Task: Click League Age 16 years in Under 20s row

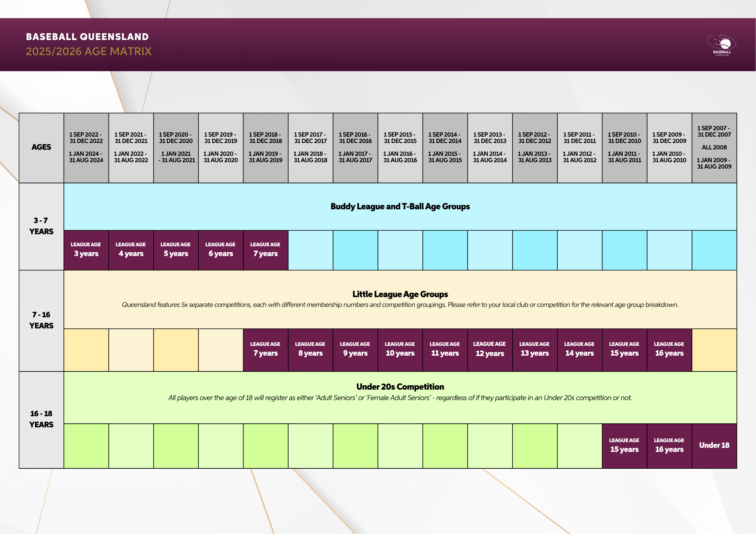Action: [x=669, y=446]
